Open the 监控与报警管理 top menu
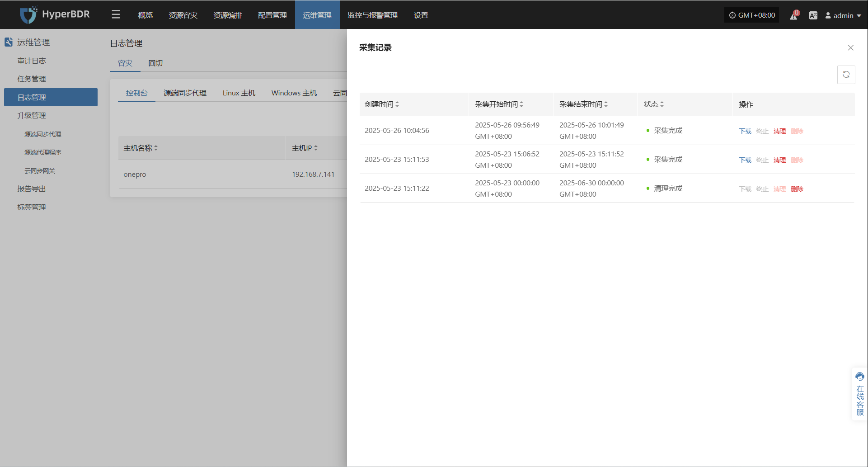This screenshot has height=467, width=868. [373, 15]
